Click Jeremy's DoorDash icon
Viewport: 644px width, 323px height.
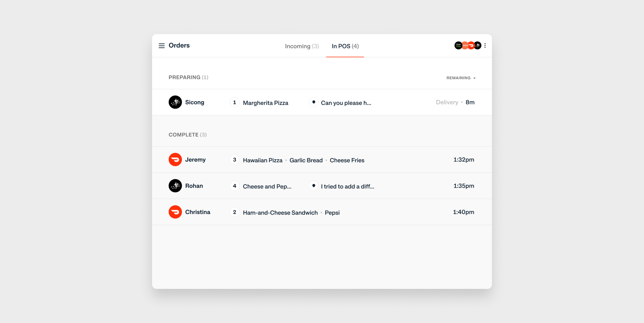pyautogui.click(x=175, y=160)
